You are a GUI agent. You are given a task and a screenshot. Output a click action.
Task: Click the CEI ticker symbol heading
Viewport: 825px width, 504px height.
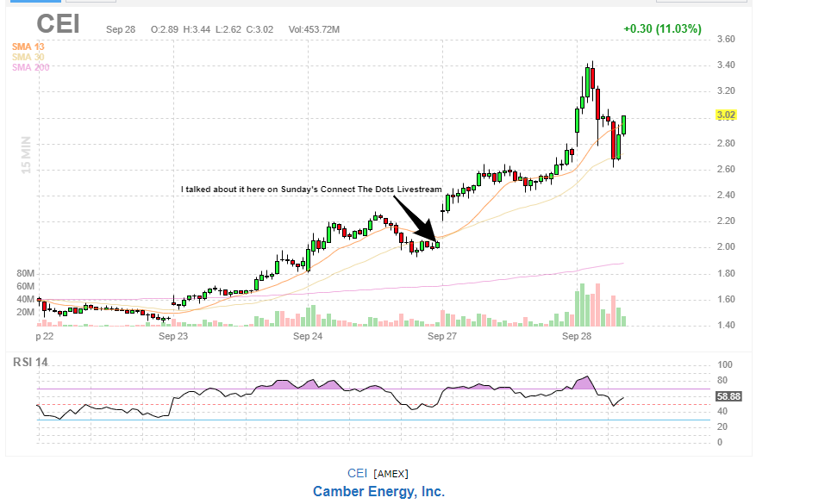click(59, 24)
